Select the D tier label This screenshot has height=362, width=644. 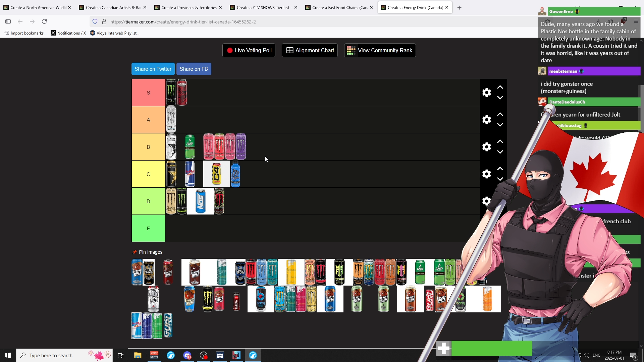coord(148,201)
